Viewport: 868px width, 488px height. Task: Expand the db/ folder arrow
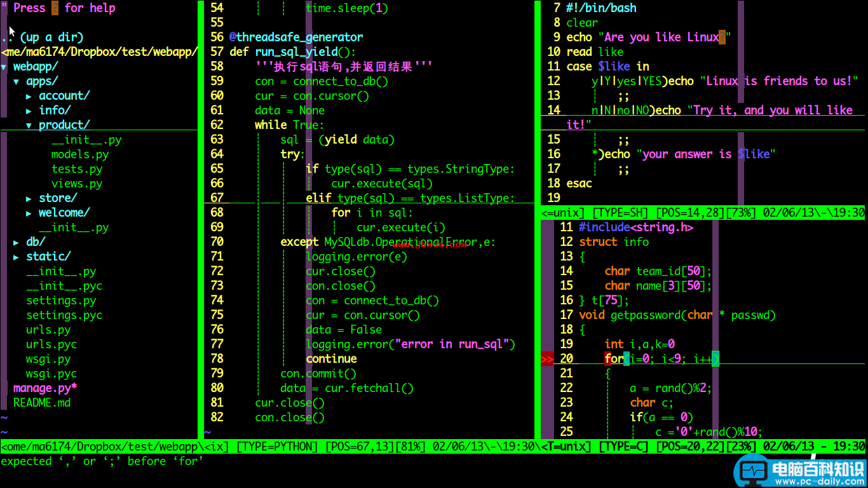(x=17, y=242)
